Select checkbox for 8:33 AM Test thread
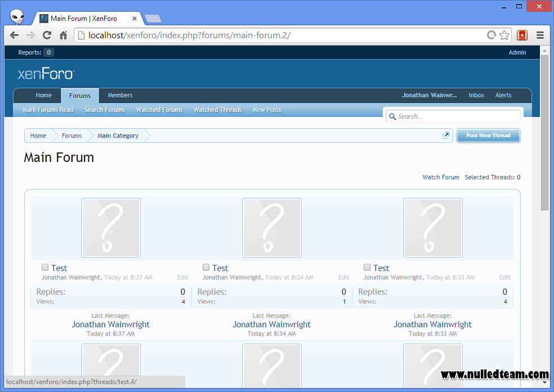 click(x=367, y=267)
